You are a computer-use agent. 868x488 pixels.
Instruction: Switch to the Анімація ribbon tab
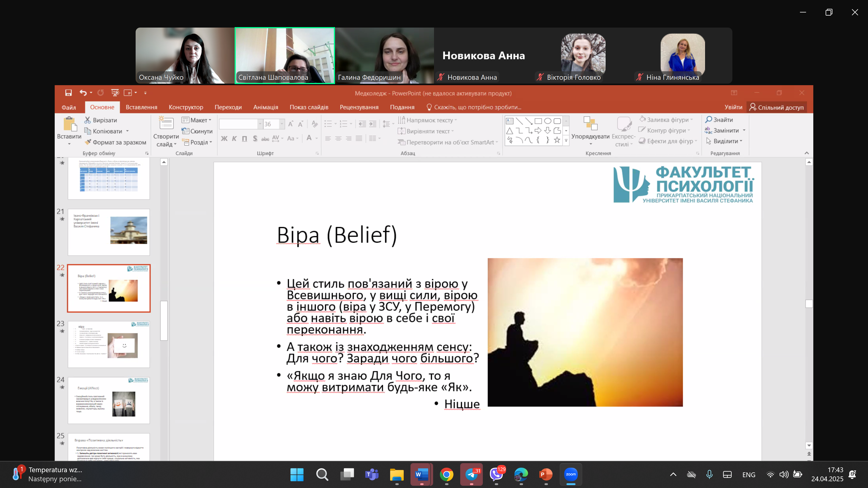coord(266,107)
